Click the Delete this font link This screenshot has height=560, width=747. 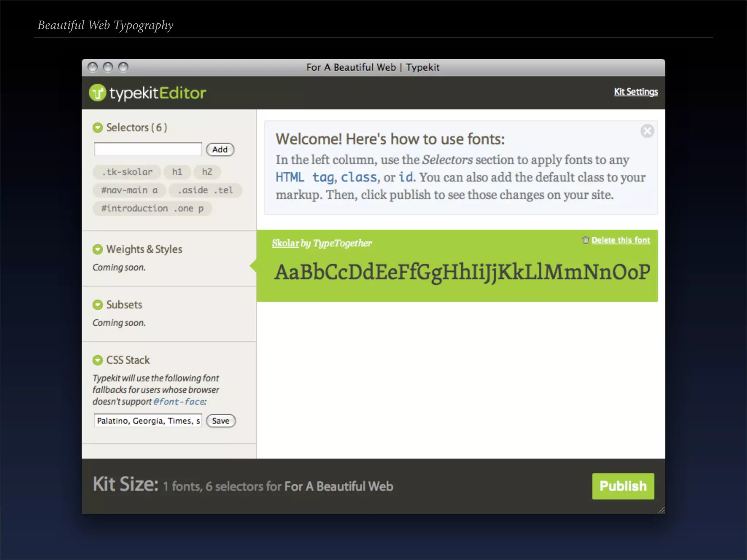(620, 240)
